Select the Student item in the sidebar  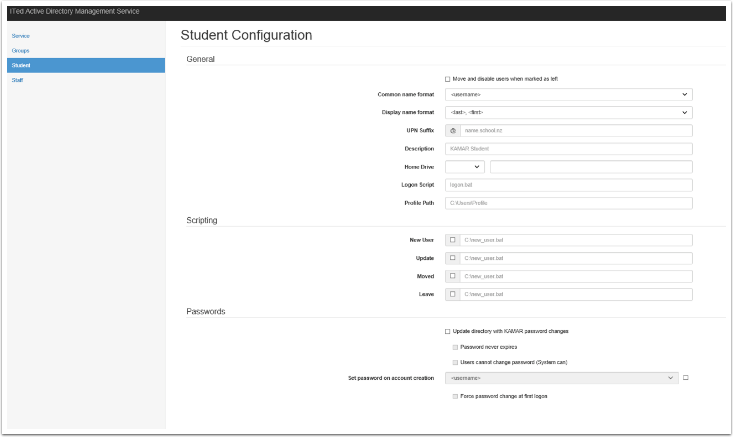coord(21,65)
